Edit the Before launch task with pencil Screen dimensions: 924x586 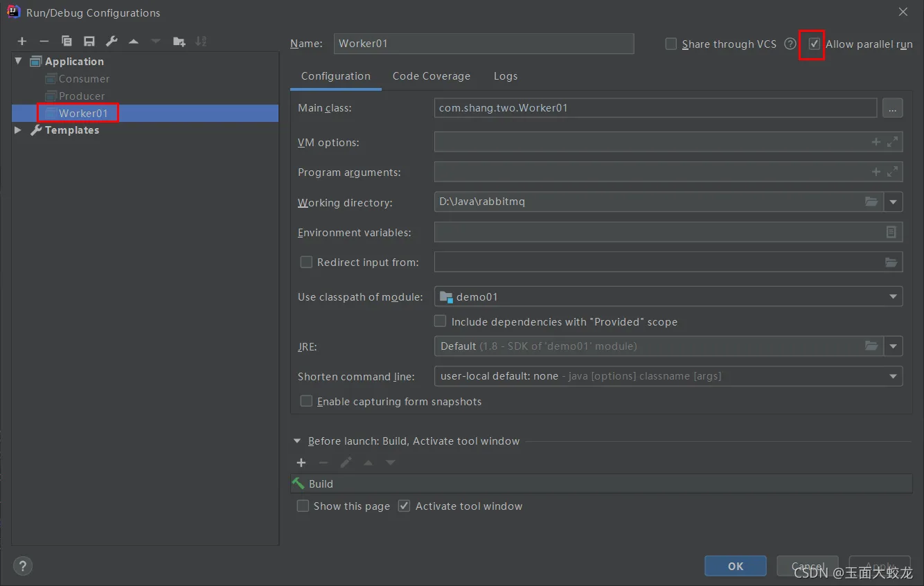[x=346, y=463]
